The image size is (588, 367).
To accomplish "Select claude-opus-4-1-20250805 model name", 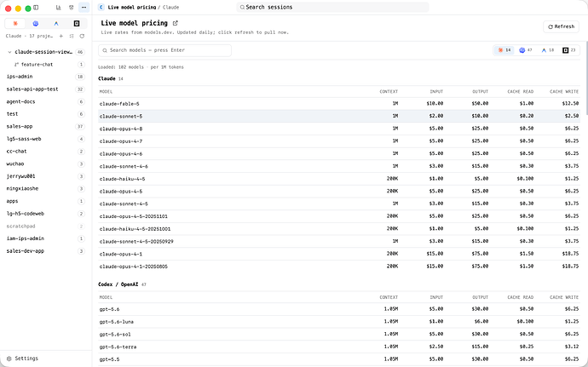I will tap(134, 267).
